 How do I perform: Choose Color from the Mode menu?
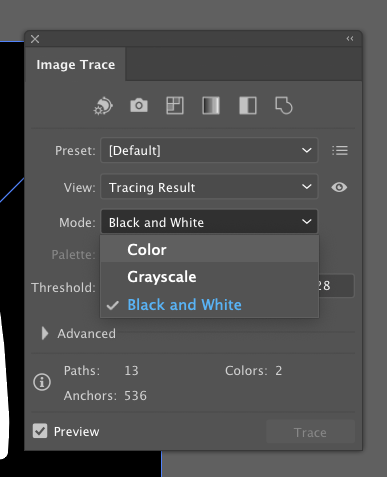click(x=210, y=249)
